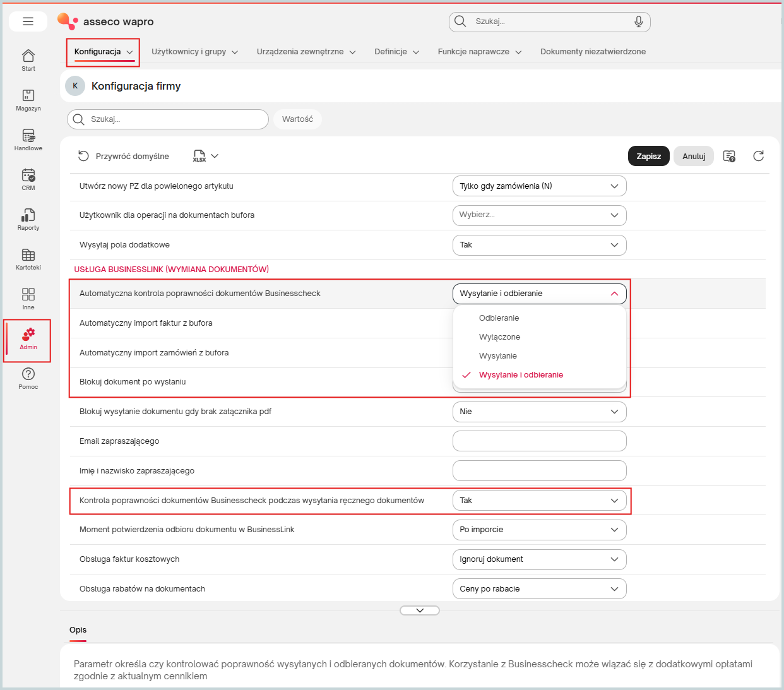This screenshot has height=690, width=784.
Task: Open the Raporty sidebar icon
Action: (28, 219)
